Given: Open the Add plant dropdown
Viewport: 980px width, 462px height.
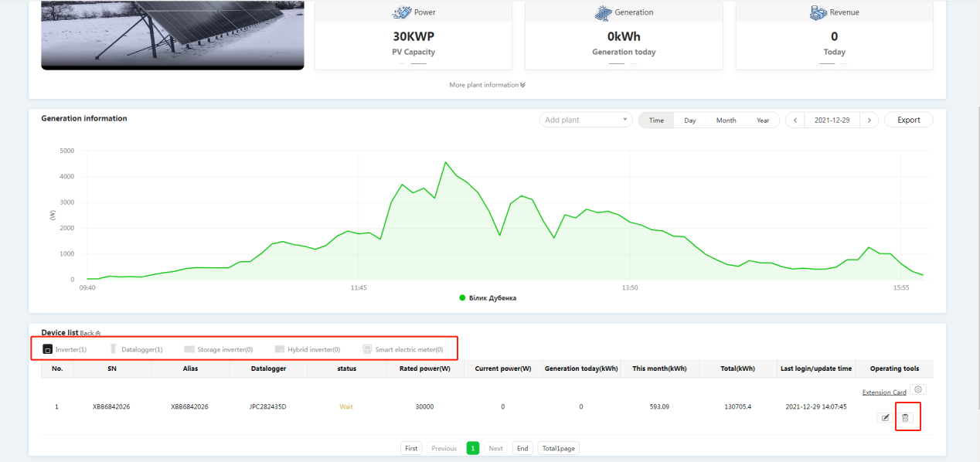Looking at the screenshot, I should pos(586,120).
